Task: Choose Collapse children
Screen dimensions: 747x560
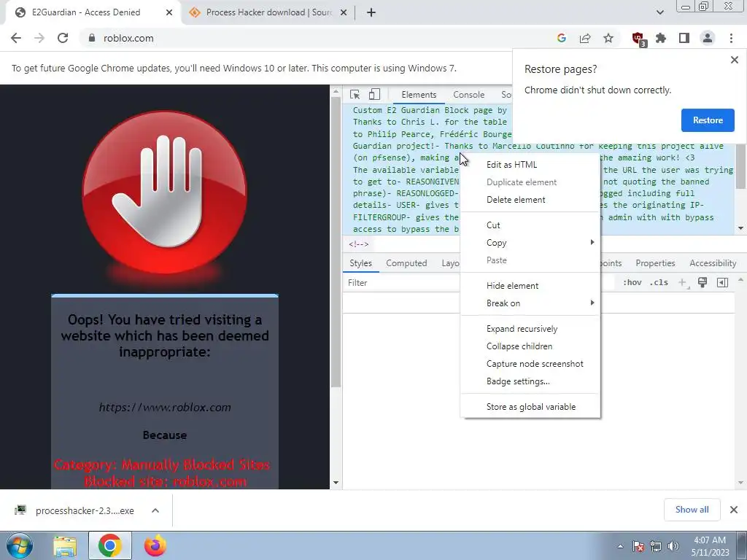Action: (530, 346)
